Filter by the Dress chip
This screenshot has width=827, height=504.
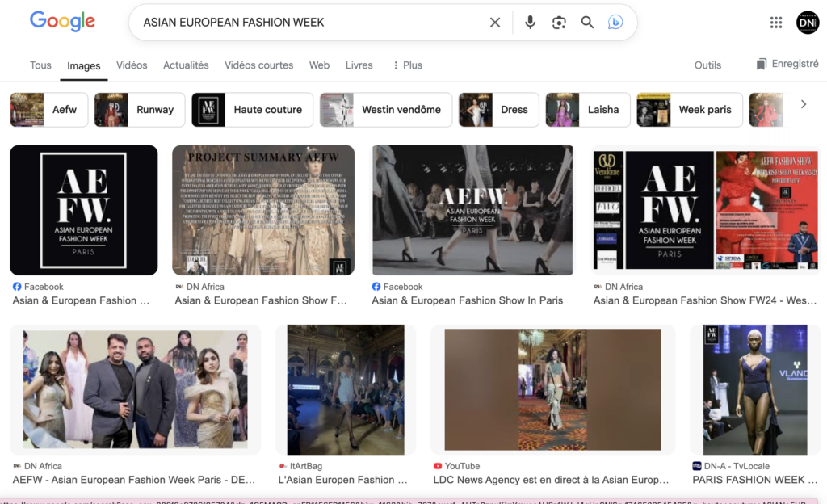pyautogui.click(x=499, y=110)
